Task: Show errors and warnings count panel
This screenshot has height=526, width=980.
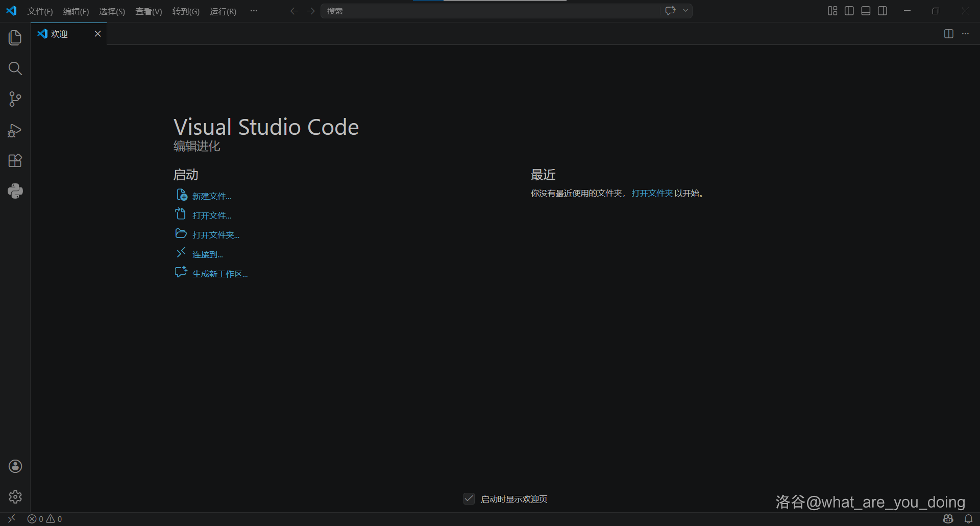Action: pos(45,519)
